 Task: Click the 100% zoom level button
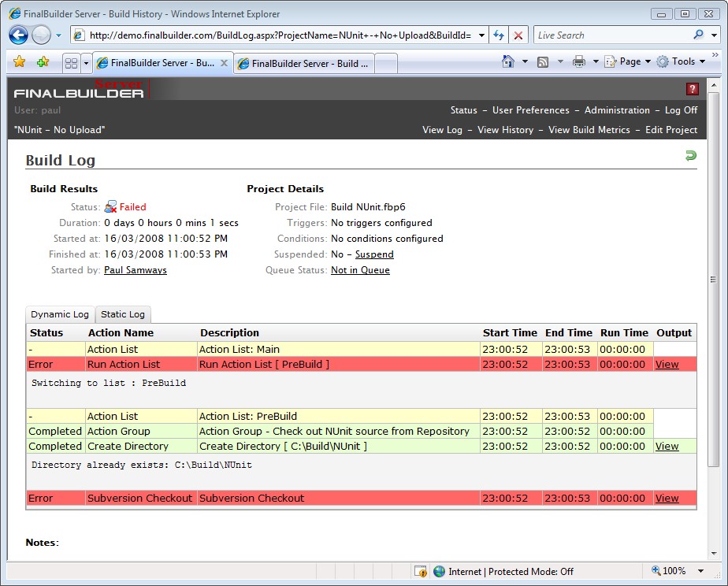coord(669,571)
